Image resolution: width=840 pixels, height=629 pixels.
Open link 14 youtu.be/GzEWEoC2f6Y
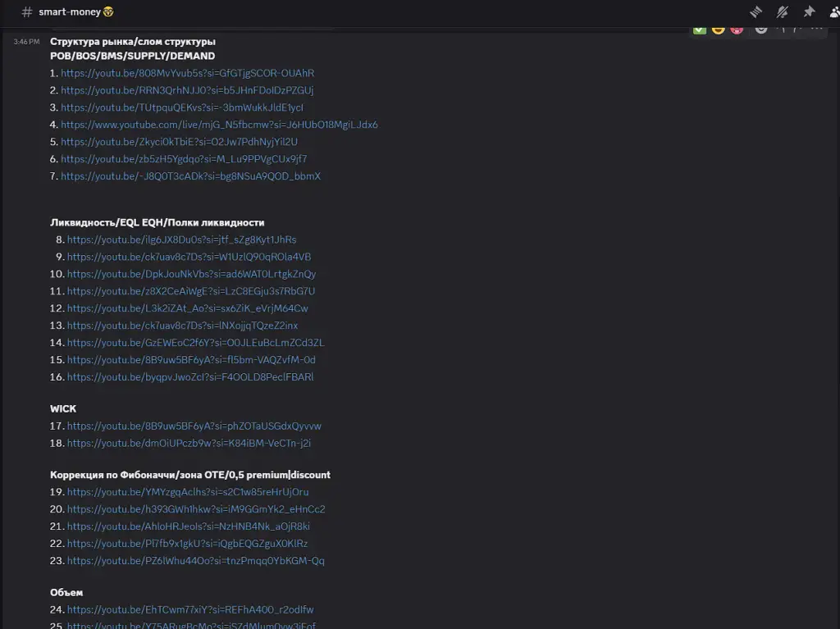(x=195, y=342)
